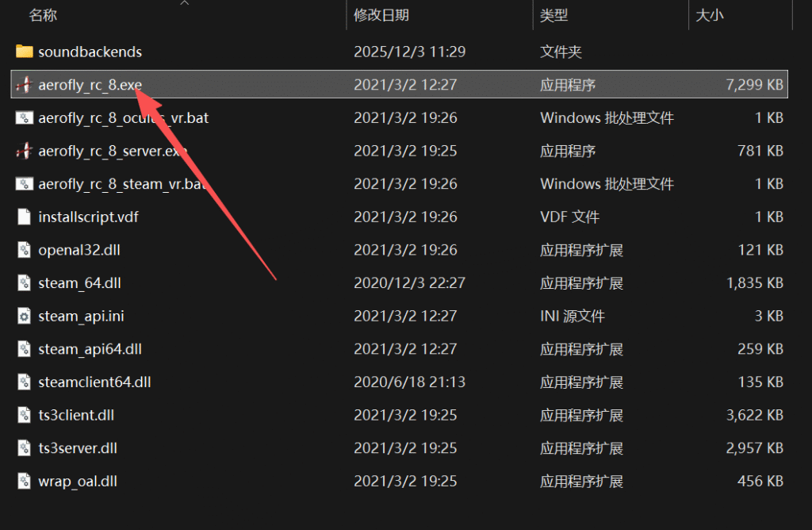The width and height of the screenshot is (812, 530).
Task: Click the 7,299 KB size of aerofly_rc_8.exe
Action: [x=754, y=85]
